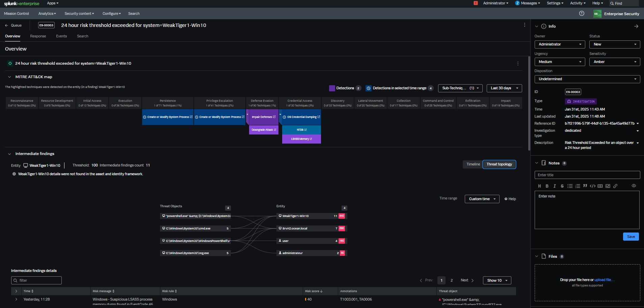Click the Find search magnifier icon

click(x=612, y=3)
